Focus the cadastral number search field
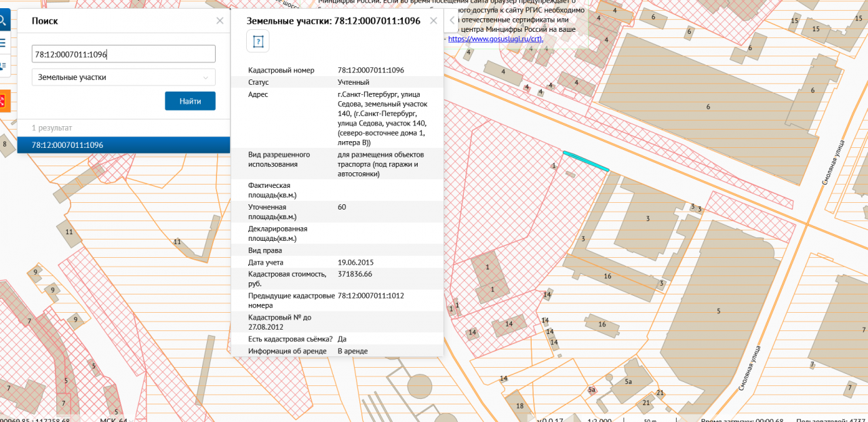 coord(123,54)
